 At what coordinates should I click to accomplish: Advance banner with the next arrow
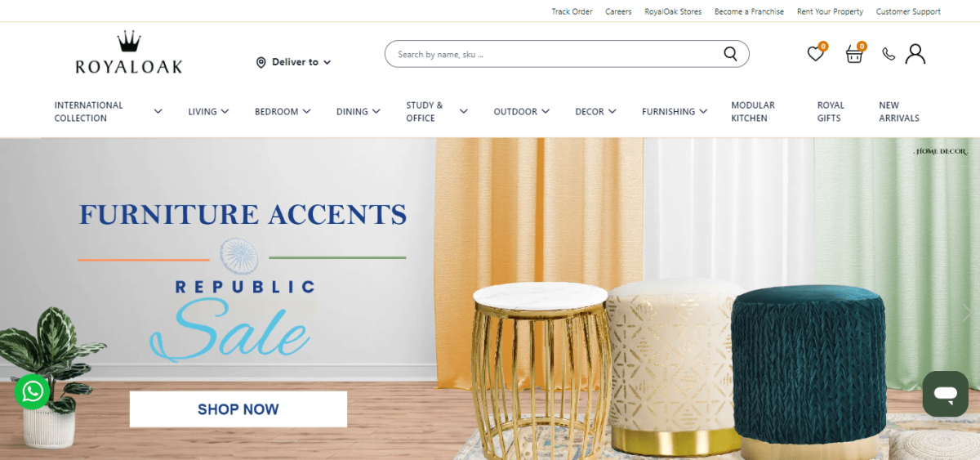[x=969, y=312]
